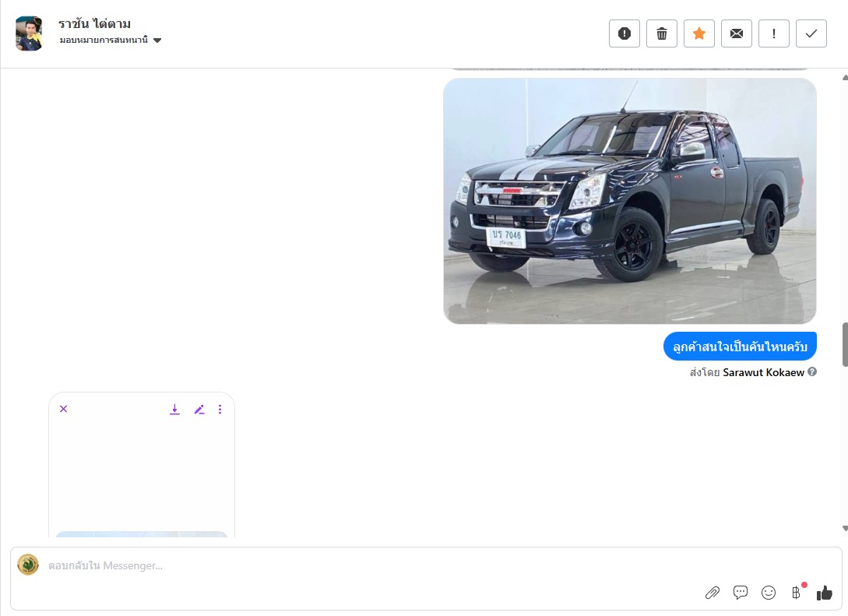Focus the Messenger reply text field

tap(389, 565)
